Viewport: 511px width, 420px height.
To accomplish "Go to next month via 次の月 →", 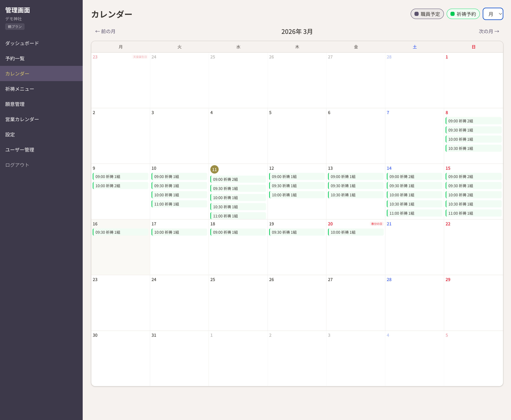I will pyautogui.click(x=489, y=31).
